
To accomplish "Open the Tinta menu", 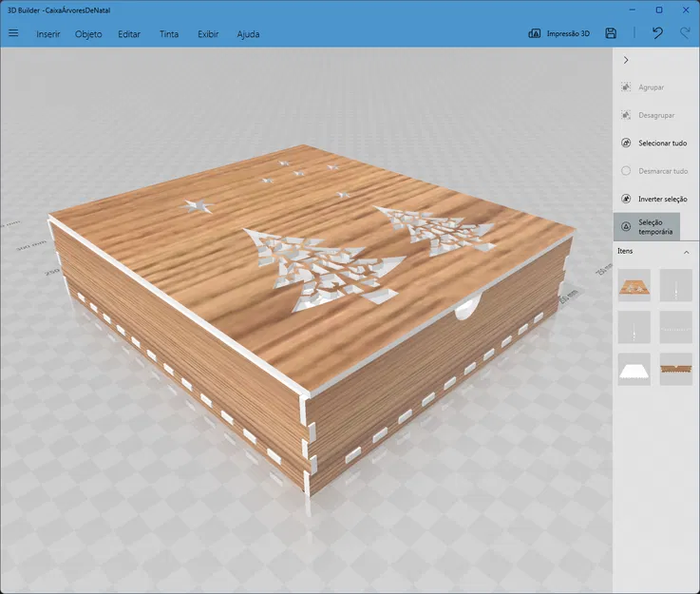I will (169, 34).
